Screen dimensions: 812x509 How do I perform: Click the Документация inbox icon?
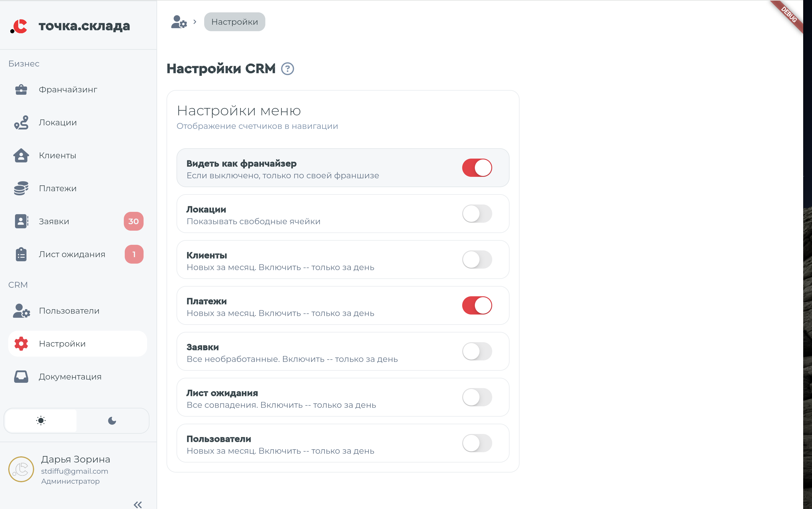tap(21, 377)
